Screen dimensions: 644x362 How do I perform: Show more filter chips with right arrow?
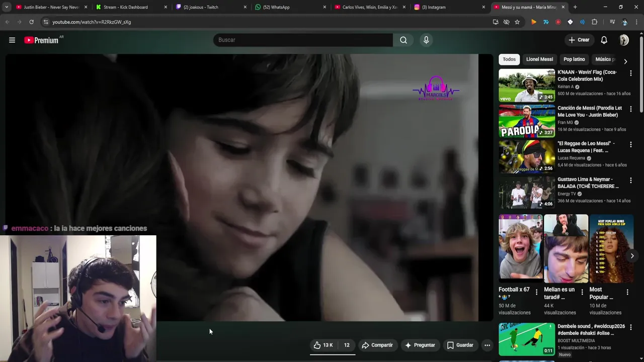point(625,61)
